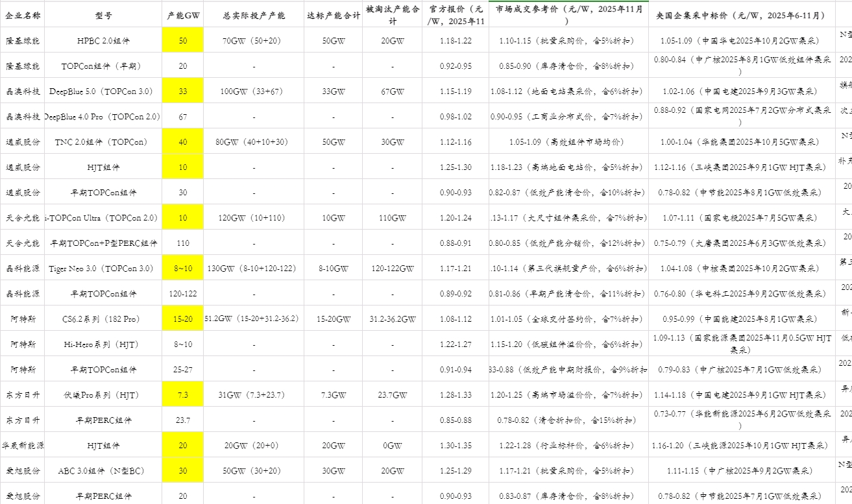Click the yellow 15-20 capacity cell
This screenshot has width=852, height=504.
click(183, 318)
